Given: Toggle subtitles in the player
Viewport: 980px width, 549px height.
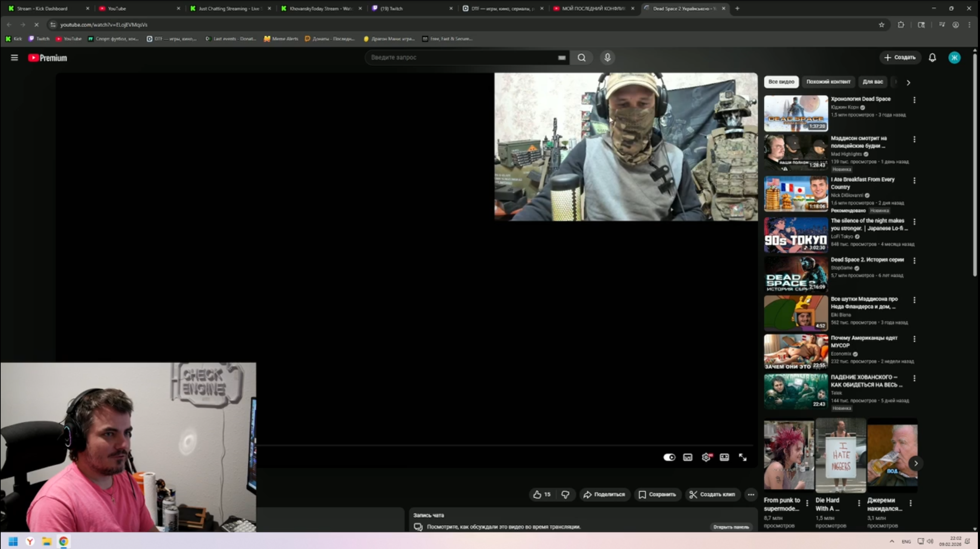Looking at the screenshot, I should (x=688, y=457).
